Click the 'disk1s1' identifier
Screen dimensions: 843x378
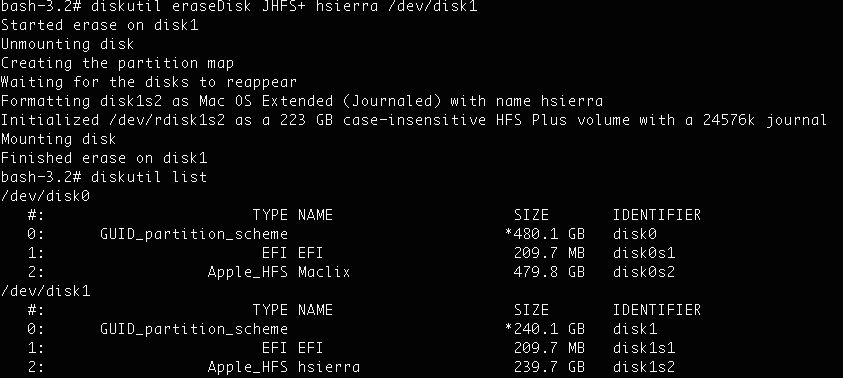tap(644, 348)
